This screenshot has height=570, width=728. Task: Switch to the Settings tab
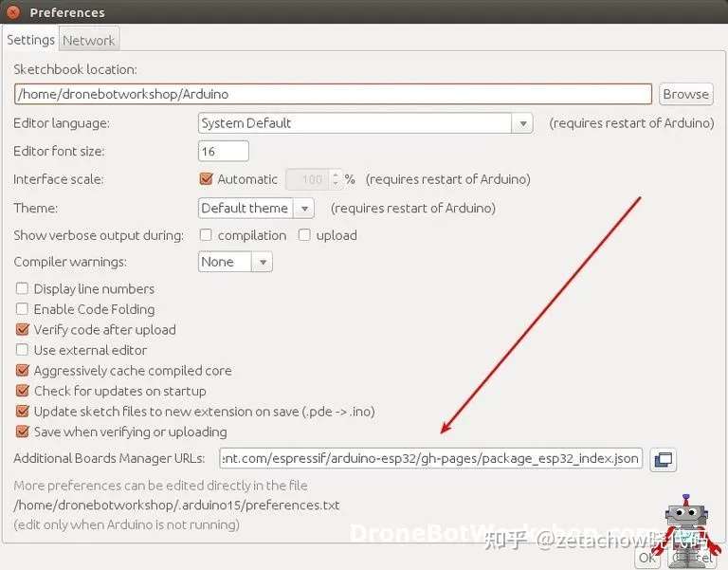30,40
